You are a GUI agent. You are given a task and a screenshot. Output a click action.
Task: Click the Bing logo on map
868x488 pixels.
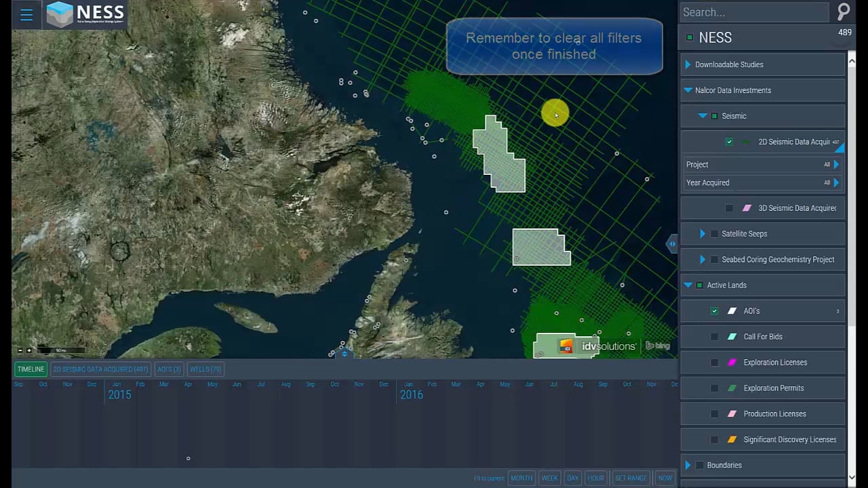[x=658, y=346]
